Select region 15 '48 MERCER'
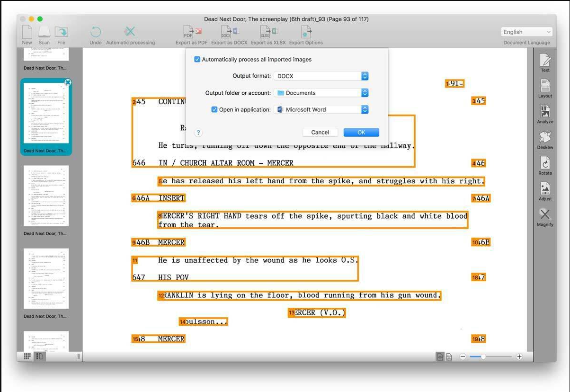 (158, 339)
